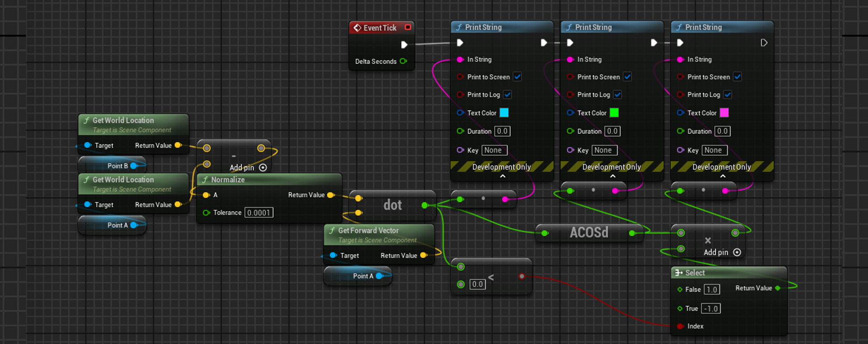Collapse advanced pins of cyan Print String
868x344 pixels.
pyautogui.click(x=503, y=176)
